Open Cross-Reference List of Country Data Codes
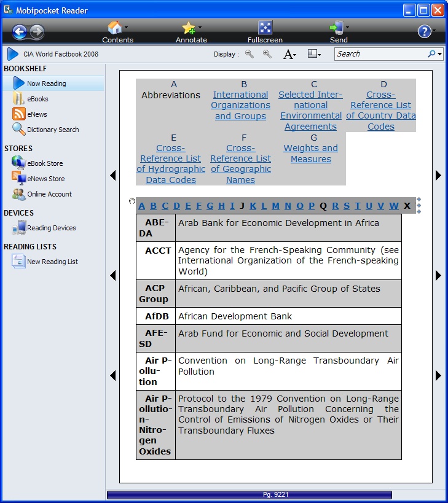 pos(381,111)
